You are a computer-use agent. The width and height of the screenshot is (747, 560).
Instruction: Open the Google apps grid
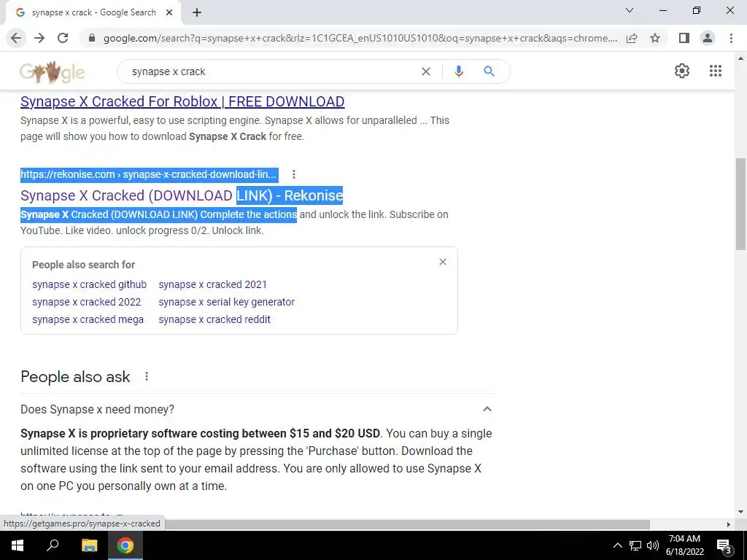(716, 71)
